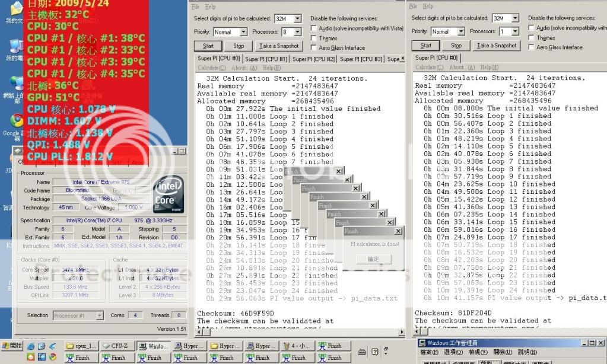Viewport: 607px width, 364px height.
Task: Click the '0h 10m 41.157s PI value output' line
Action: pos(515,298)
